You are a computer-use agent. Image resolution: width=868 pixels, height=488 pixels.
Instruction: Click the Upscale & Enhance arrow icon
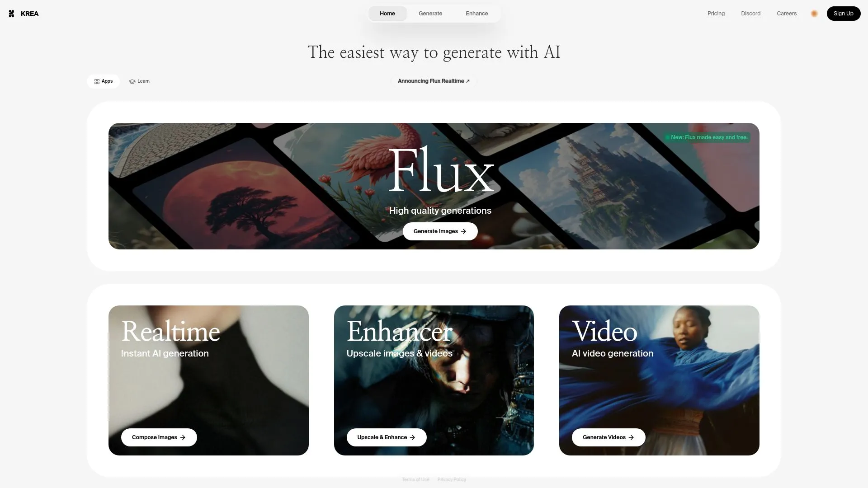[413, 437]
